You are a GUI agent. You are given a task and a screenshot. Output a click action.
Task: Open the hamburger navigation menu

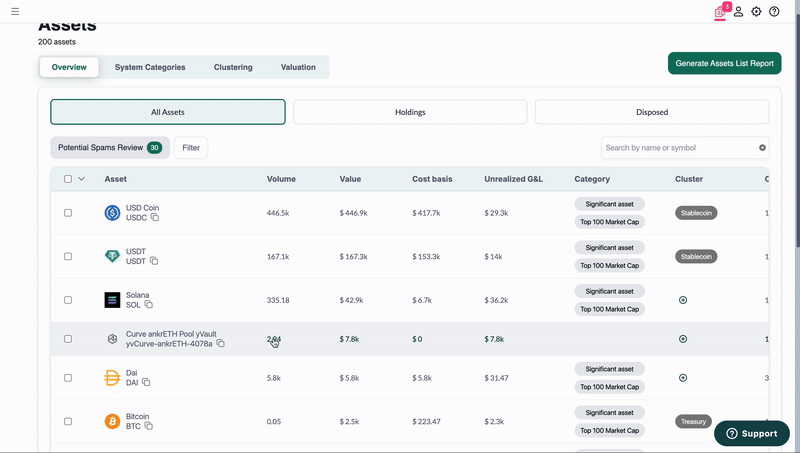click(x=15, y=11)
